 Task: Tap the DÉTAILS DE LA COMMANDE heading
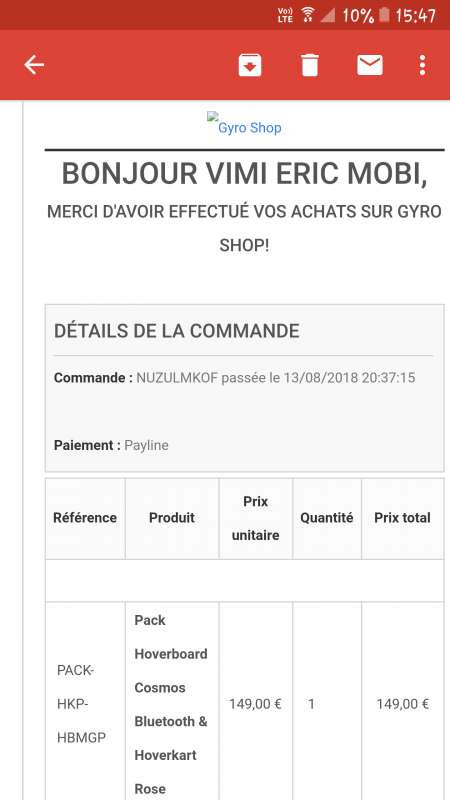(x=177, y=331)
